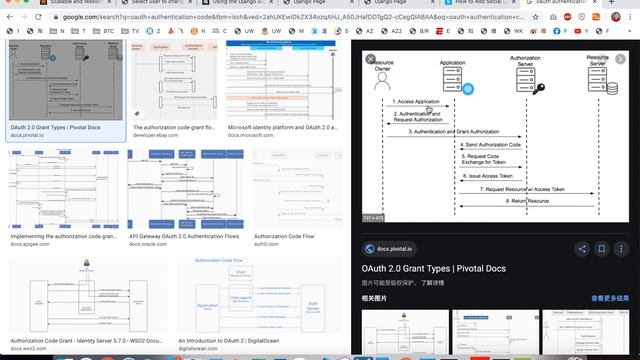This screenshot has width=640, height=360.
Task: Click the 'docs.apigee.com' source text
Action: click(30, 244)
